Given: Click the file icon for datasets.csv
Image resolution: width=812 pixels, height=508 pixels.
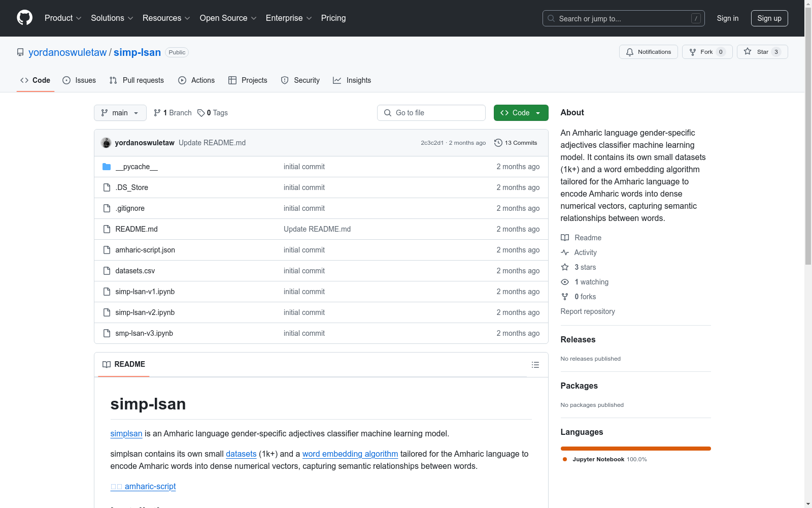Looking at the screenshot, I should click(107, 271).
